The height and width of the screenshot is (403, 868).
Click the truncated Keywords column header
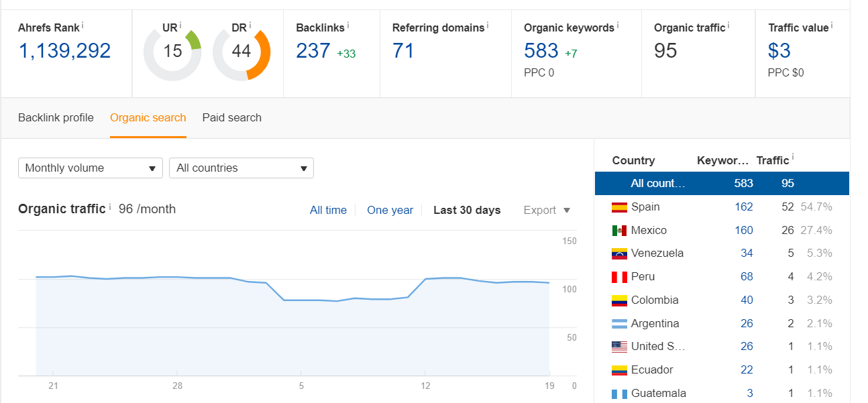722,161
